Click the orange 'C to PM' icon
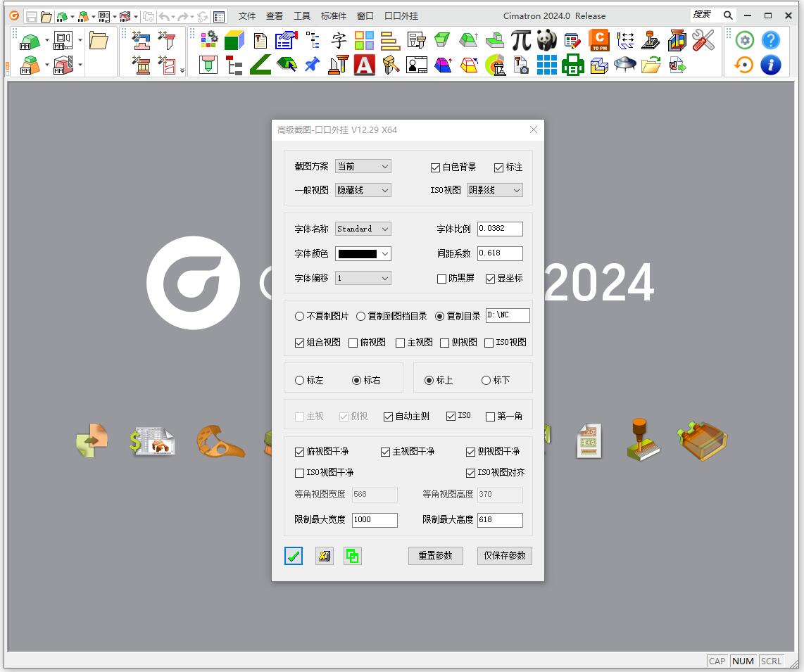804x672 pixels. pyautogui.click(x=599, y=40)
